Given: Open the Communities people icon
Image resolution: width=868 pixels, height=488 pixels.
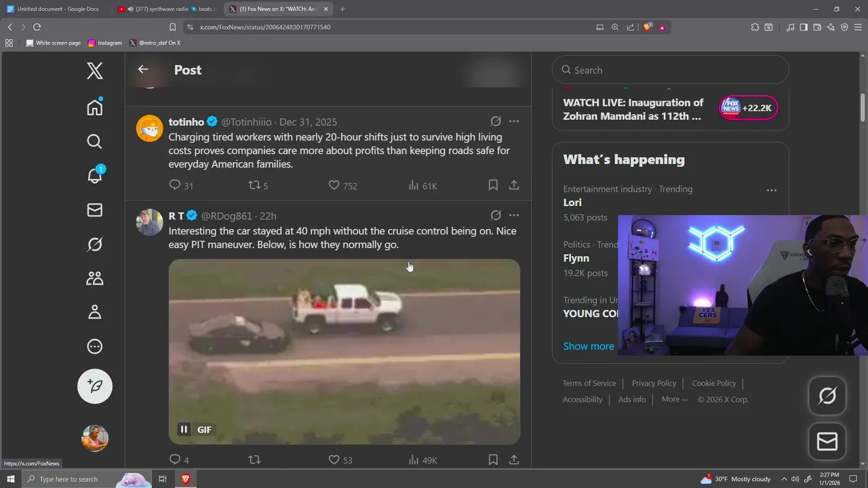Looking at the screenshot, I should click(95, 278).
